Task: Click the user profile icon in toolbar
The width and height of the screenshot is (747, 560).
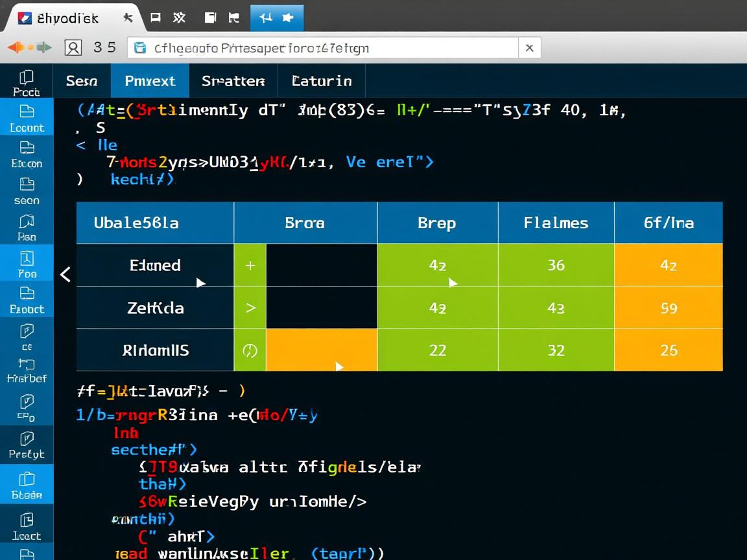Action: tap(73, 47)
